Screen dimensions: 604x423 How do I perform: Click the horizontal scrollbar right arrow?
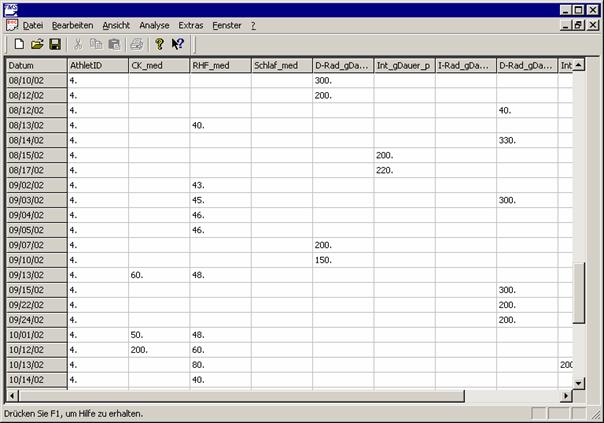tap(566, 396)
